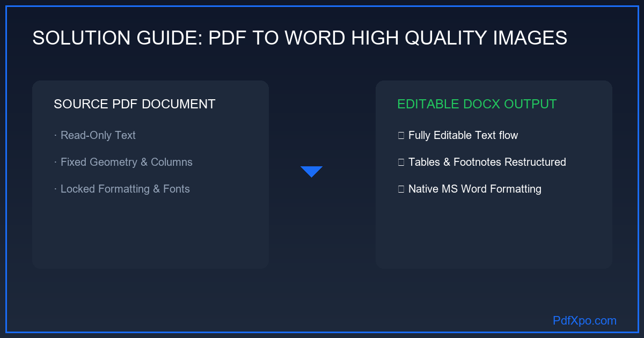This screenshot has height=338, width=644.
Task: Click the 'EDITABLE DOCX OUTPUT' heading
Action: [x=477, y=104]
